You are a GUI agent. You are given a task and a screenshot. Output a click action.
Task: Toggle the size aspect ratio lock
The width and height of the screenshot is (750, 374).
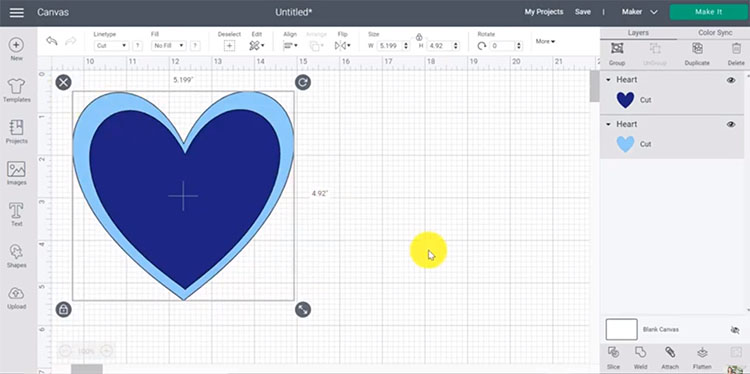[419, 37]
